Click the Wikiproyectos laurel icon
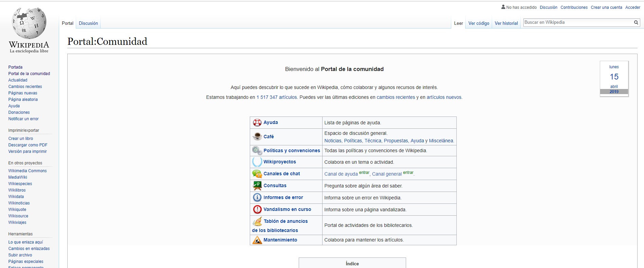The width and height of the screenshot is (644, 268). [x=257, y=162]
